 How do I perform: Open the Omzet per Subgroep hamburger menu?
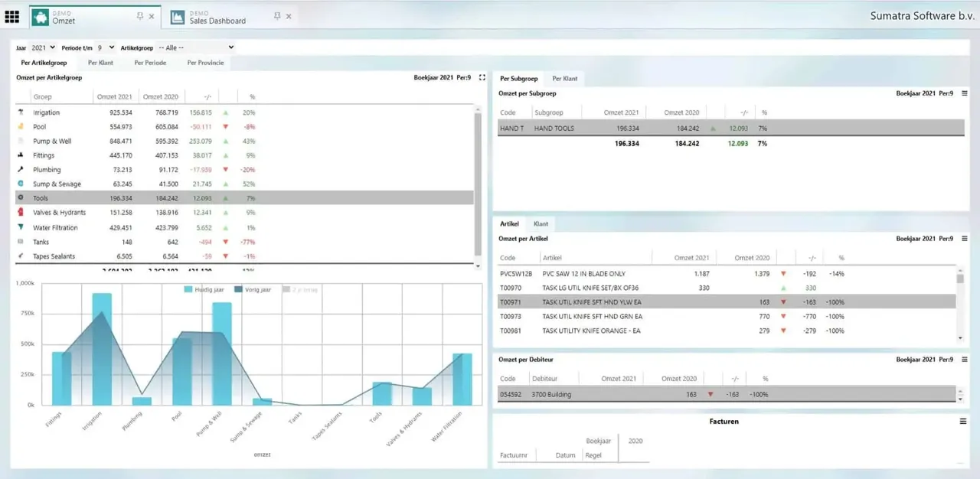click(964, 93)
